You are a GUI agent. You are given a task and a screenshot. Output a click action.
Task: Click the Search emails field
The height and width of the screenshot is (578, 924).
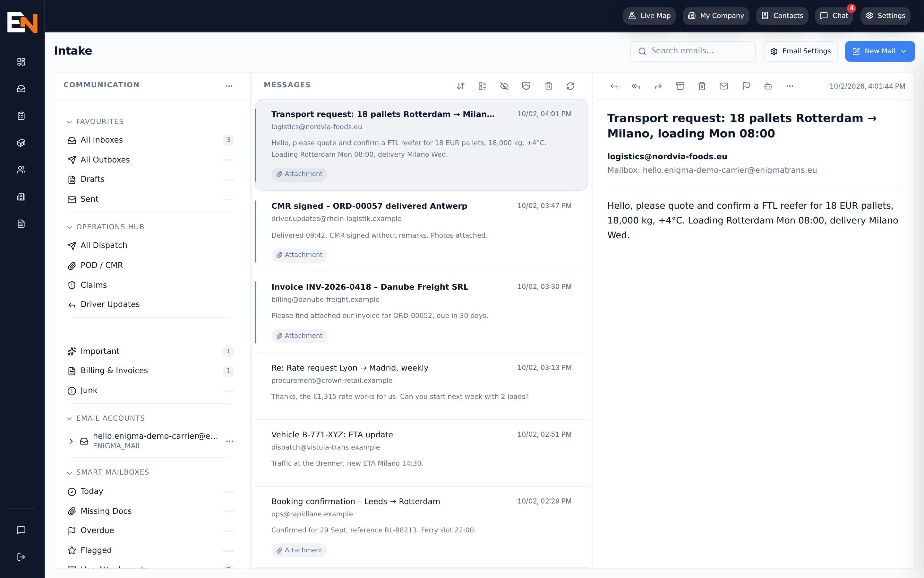pos(693,51)
